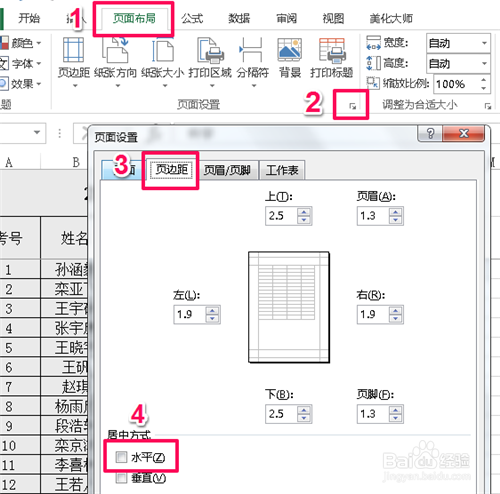This screenshot has height=494, width=500.
Task: Check the 水平 centering checkbox
Action: (121, 457)
